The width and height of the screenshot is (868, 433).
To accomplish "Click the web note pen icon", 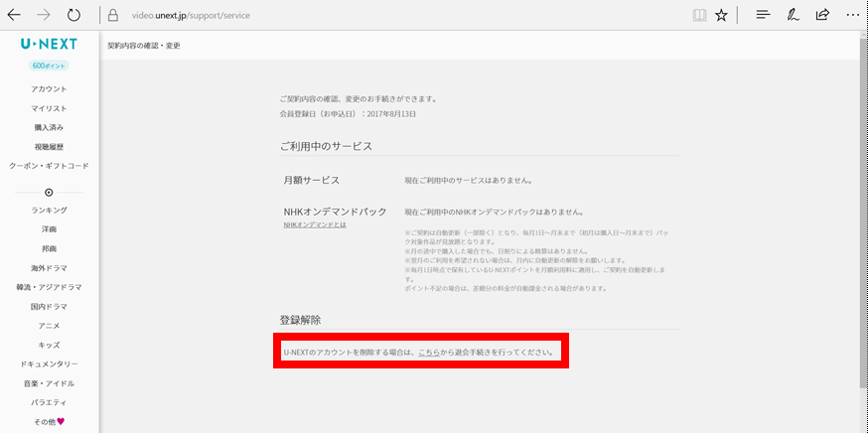I will pos(793,15).
